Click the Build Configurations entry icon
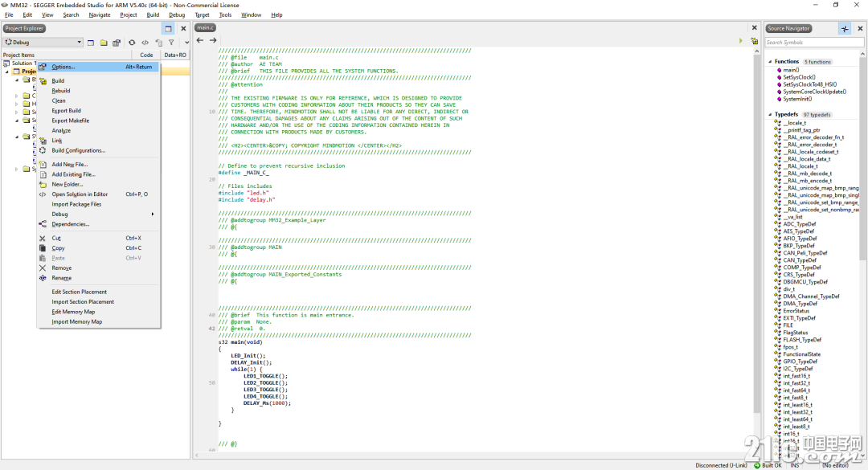Image resolution: width=868 pixels, height=470 pixels. point(43,150)
